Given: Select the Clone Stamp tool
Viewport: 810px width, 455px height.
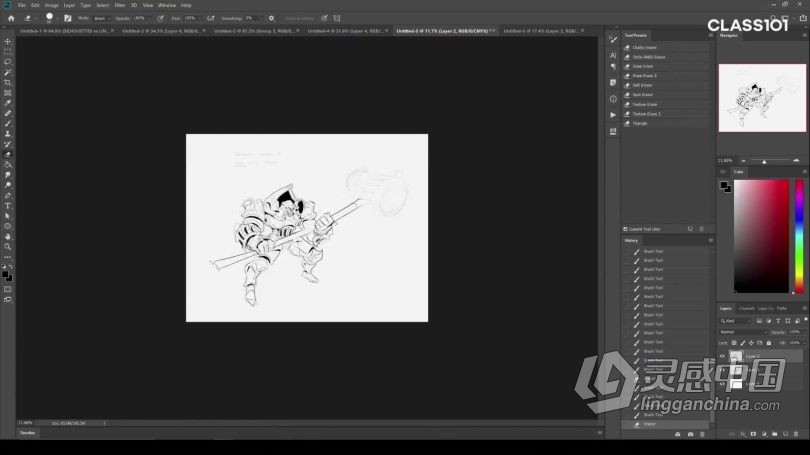Looking at the screenshot, I should click(x=7, y=134).
